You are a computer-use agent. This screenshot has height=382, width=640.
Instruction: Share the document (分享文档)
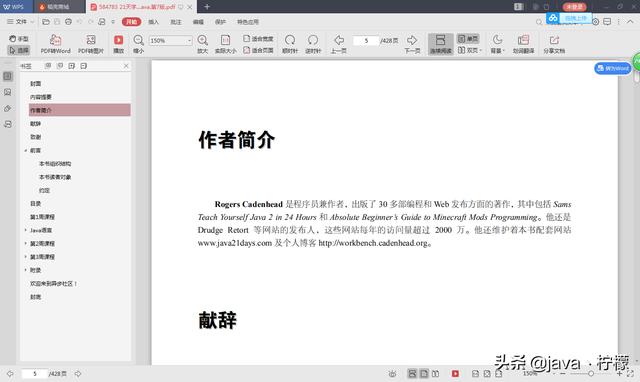(554, 44)
